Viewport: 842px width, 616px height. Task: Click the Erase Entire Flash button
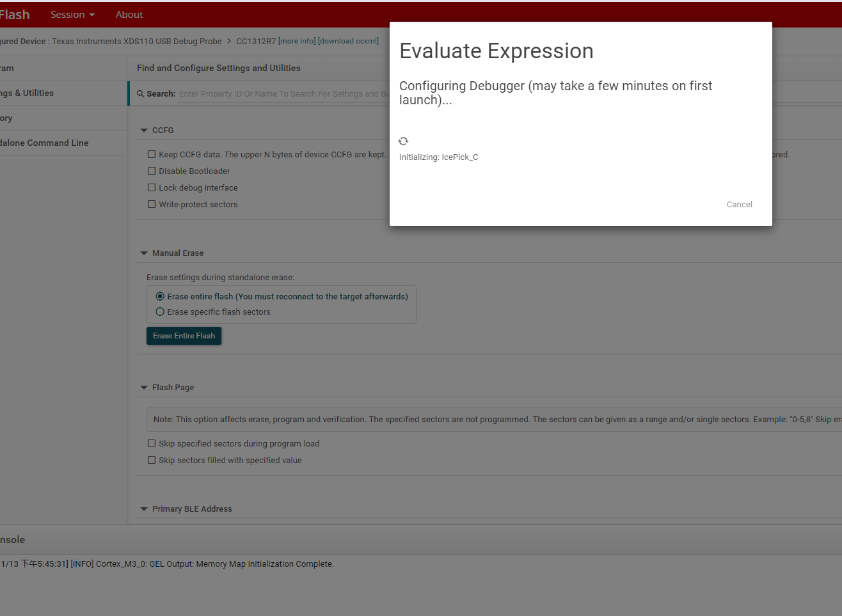(x=184, y=336)
